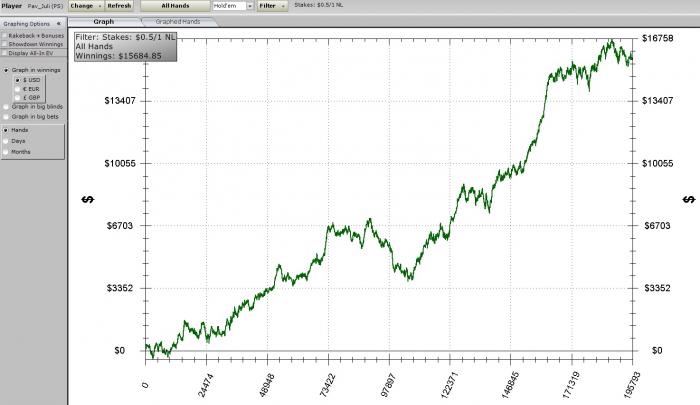Switch to the Graph tab

coord(104,21)
